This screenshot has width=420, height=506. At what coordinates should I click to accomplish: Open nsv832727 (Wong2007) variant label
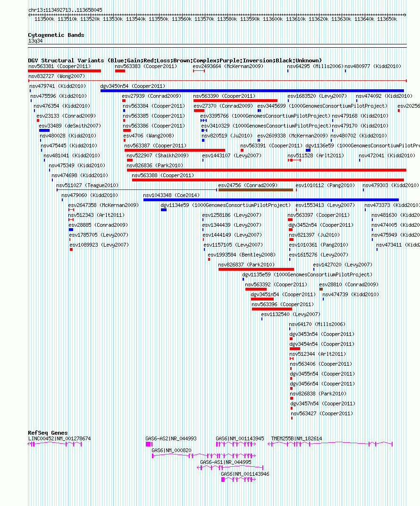click(57, 76)
